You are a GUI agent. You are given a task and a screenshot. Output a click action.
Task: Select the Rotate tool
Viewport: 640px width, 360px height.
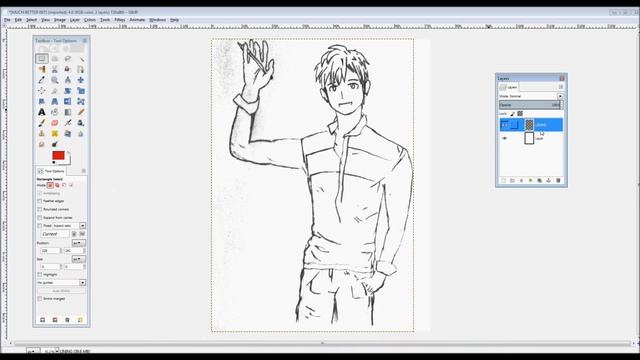(68, 91)
